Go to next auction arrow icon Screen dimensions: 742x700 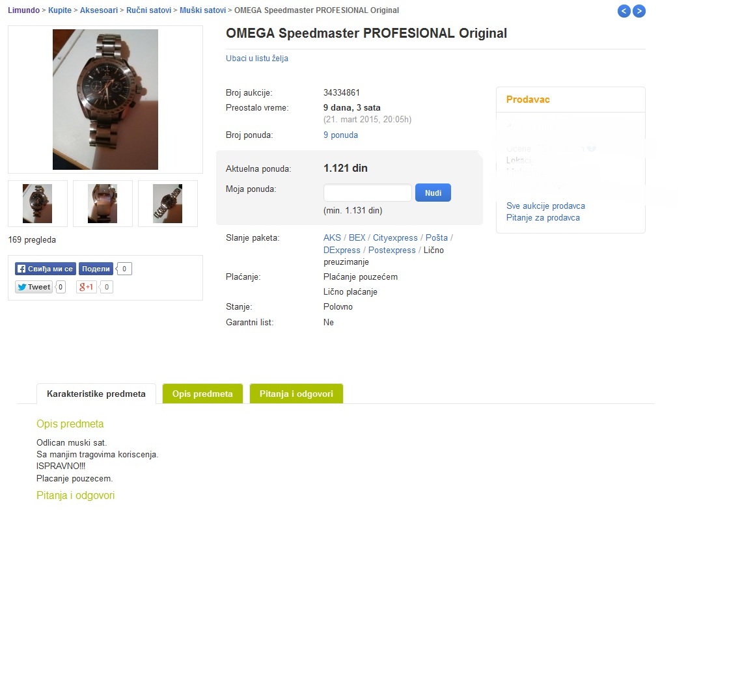(x=639, y=11)
